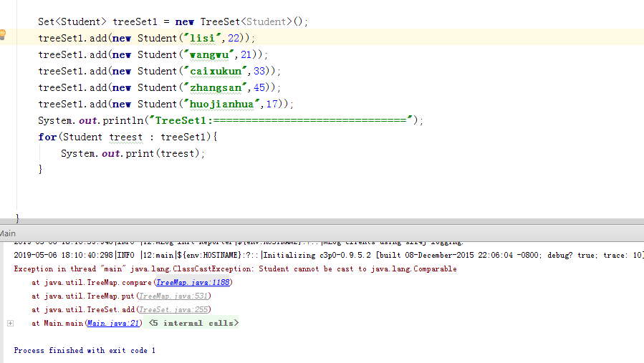Click the "zhangsan" string literal
644x363 pixels.
[216, 87]
